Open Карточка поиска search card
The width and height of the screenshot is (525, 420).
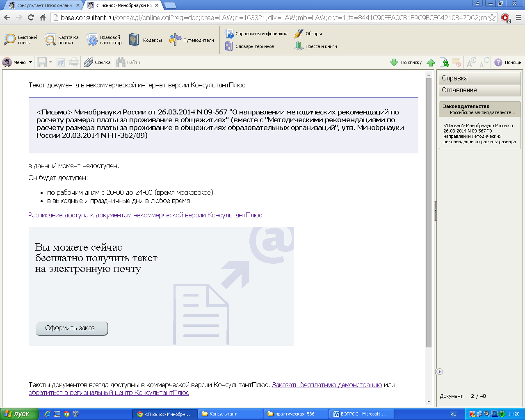62,40
